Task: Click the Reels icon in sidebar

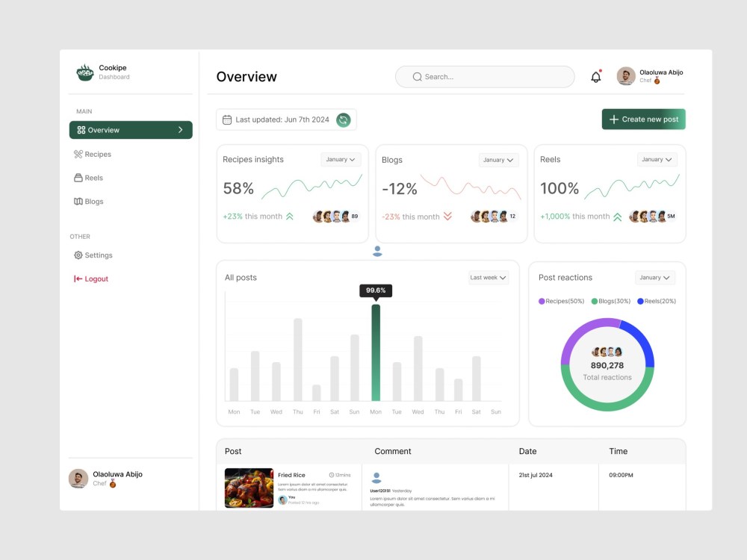Action: pyautogui.click(x=78, y=178)
